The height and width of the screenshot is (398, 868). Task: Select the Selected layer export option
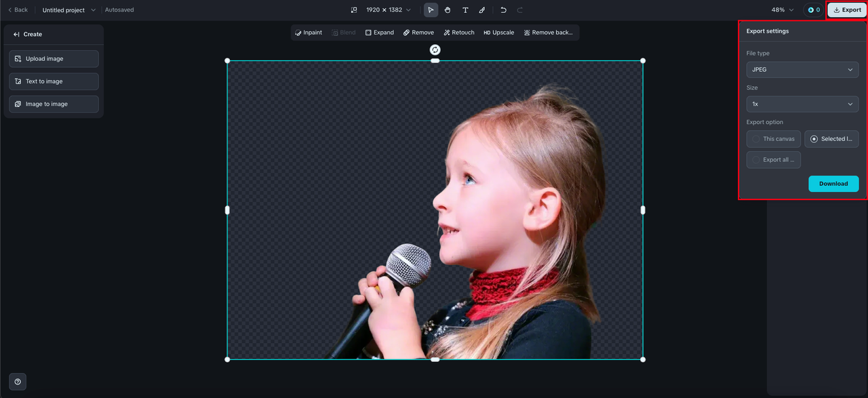tap(831, 139)
